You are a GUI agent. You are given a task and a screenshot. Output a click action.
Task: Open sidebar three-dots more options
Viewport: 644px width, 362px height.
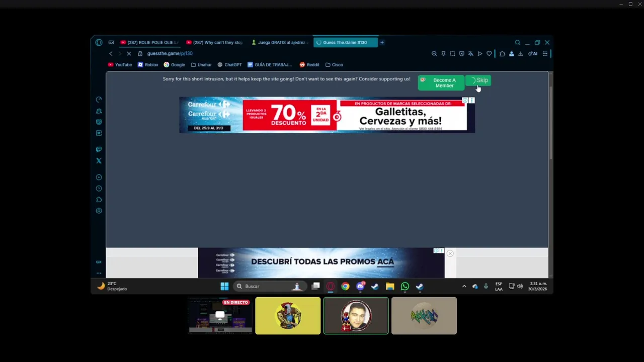coord(99,273)
